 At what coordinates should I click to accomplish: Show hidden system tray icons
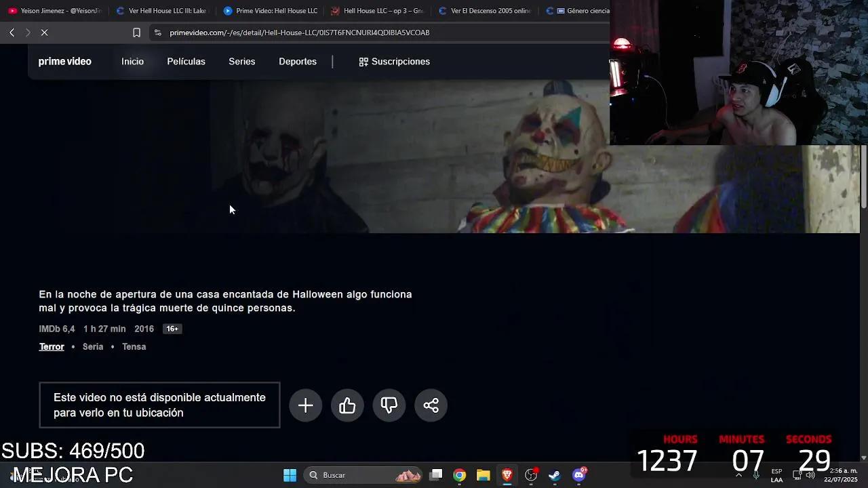pos(738,475)
